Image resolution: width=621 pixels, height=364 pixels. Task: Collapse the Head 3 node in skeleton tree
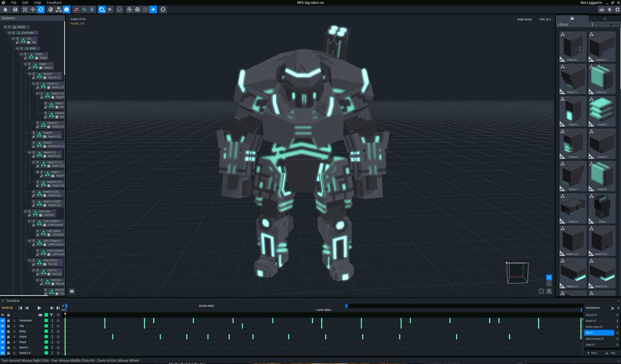30,74
